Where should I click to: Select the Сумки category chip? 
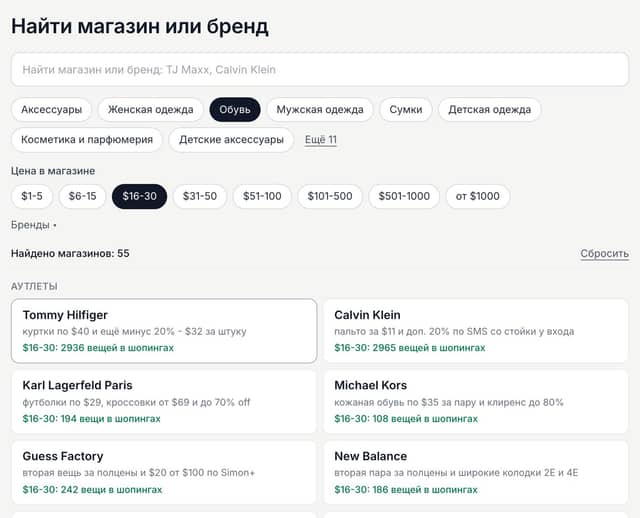pos(406,109)
